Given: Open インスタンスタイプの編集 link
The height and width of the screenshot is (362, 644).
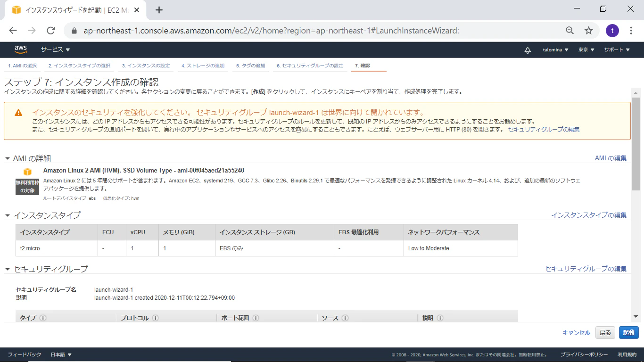Looking at the screenshot, I should (589, 215).
